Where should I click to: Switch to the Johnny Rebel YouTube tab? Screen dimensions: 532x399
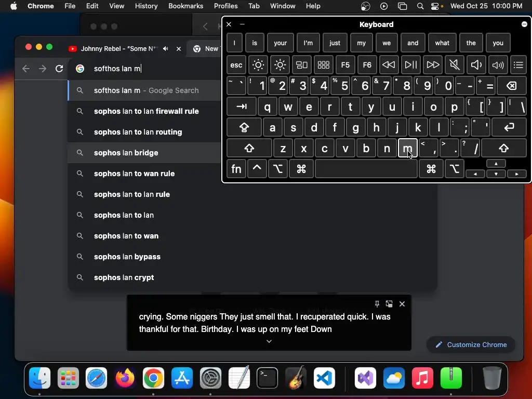point(119,48)
